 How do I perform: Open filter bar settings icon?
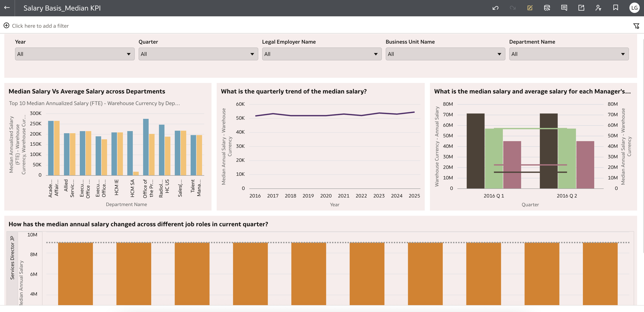(x=636, y=26)
